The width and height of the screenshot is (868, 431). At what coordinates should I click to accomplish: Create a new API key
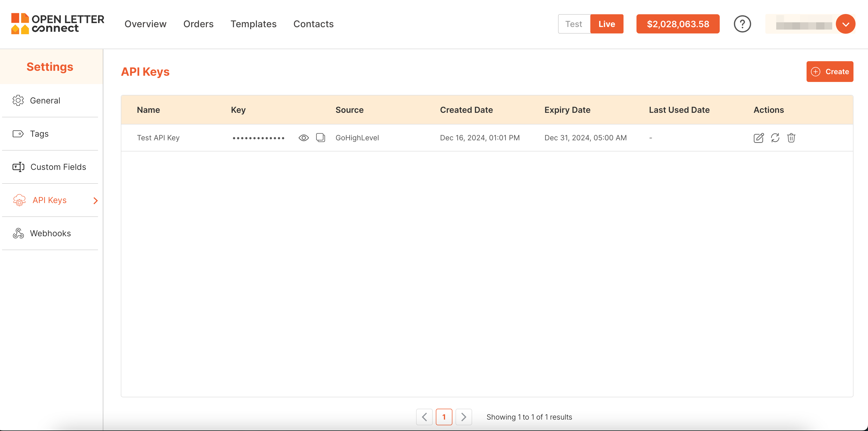(x=829, y=71)
